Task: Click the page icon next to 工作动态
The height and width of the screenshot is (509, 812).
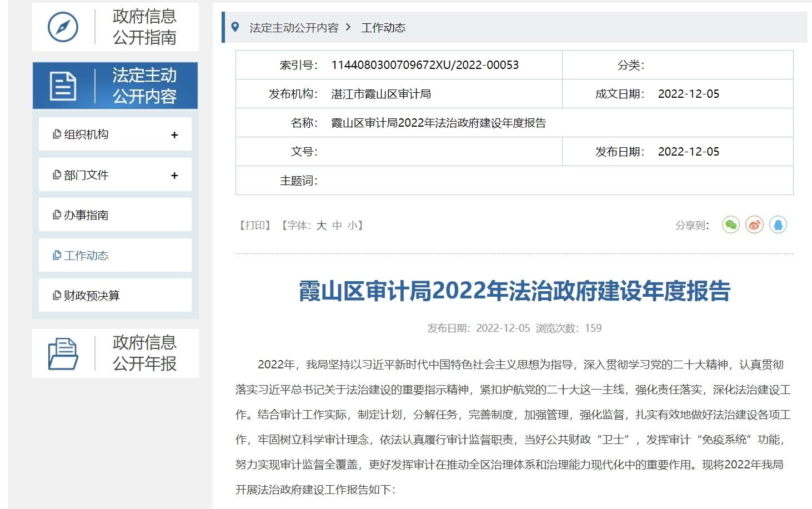Action: 57,255
